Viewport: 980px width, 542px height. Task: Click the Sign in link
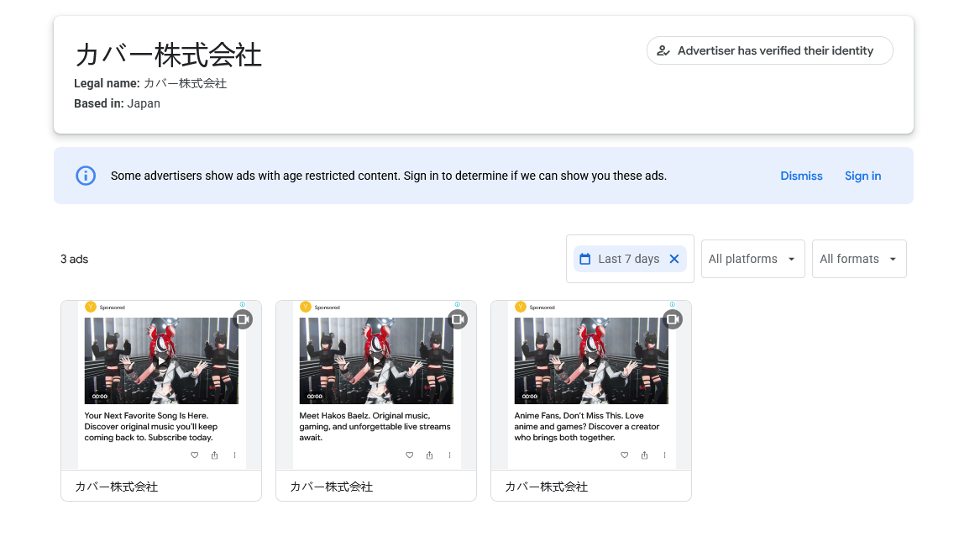point(862,176)
